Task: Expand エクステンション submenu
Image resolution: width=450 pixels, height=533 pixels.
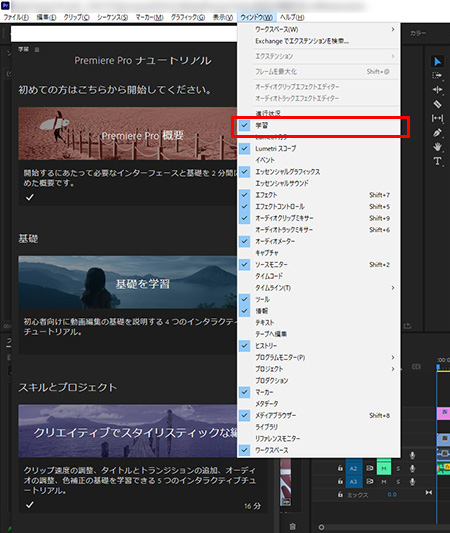Action: (x=318, y=56)
